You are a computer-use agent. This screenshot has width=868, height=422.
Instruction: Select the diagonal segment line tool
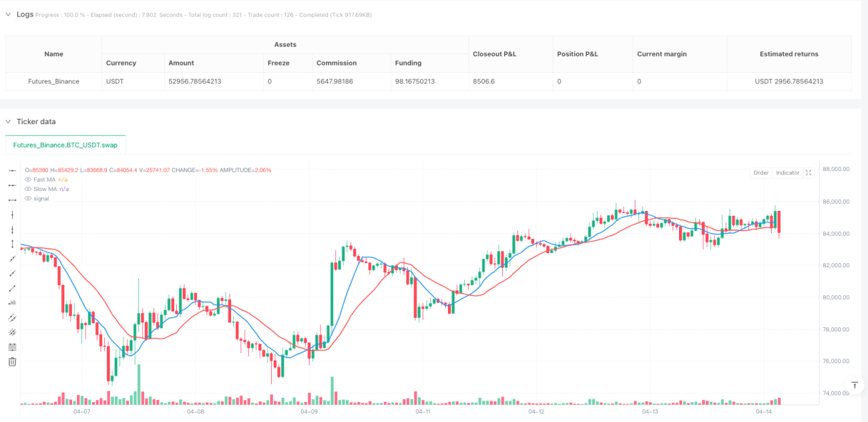coord(12,288)
